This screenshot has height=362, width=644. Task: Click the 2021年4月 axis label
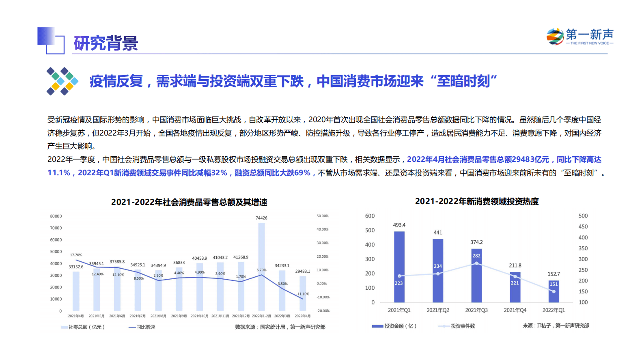click(x=76, y=316)
